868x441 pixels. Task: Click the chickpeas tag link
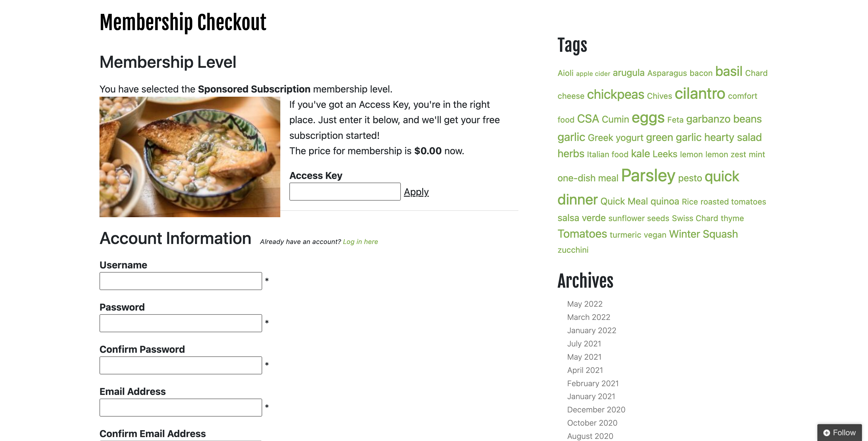pos(615,95)
